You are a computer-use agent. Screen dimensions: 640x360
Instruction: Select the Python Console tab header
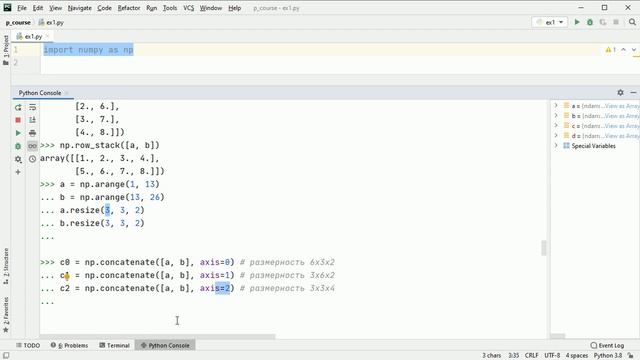tap(40, 93)
